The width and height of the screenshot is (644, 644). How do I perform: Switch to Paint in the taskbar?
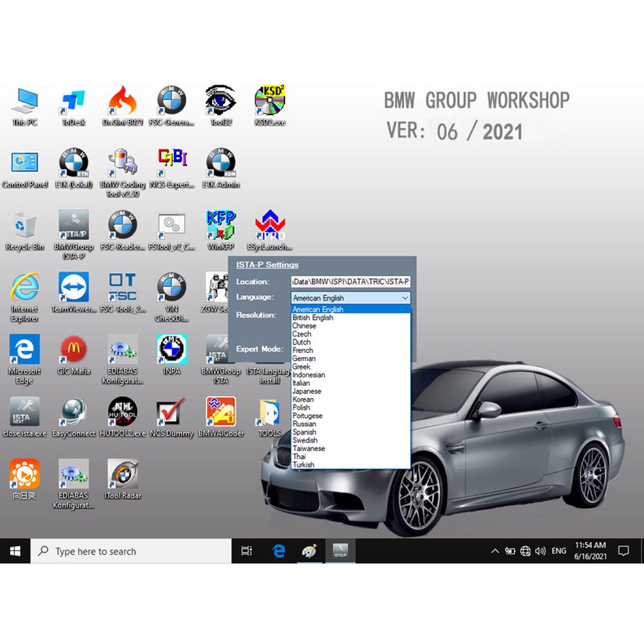click(309, 551)
